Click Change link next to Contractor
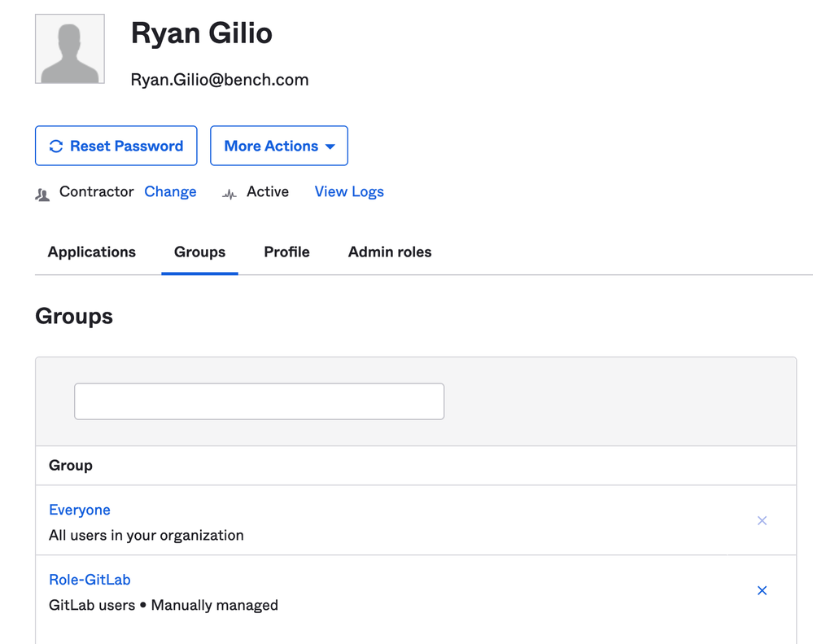 pyautogui.click(x=170, y=192)
